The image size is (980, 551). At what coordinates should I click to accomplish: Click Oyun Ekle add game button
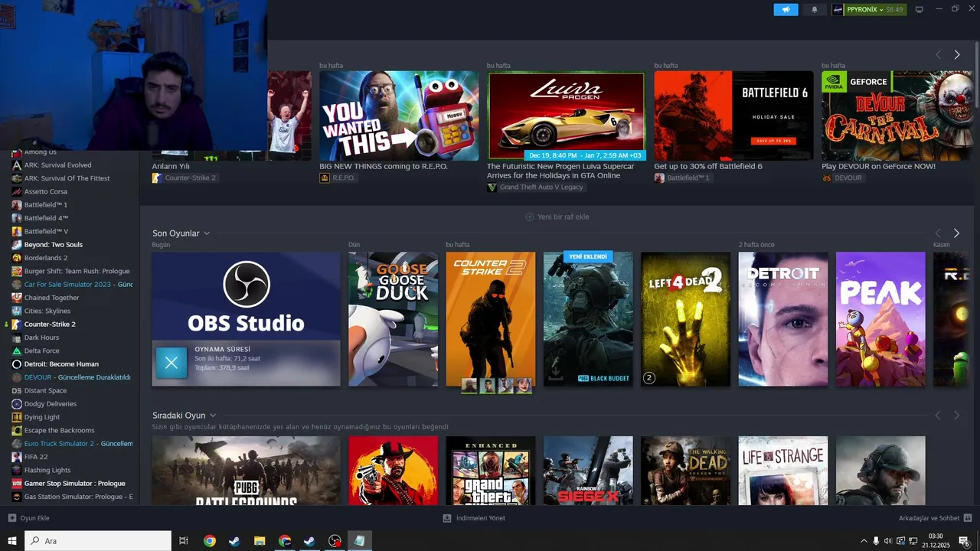point(28,518)
